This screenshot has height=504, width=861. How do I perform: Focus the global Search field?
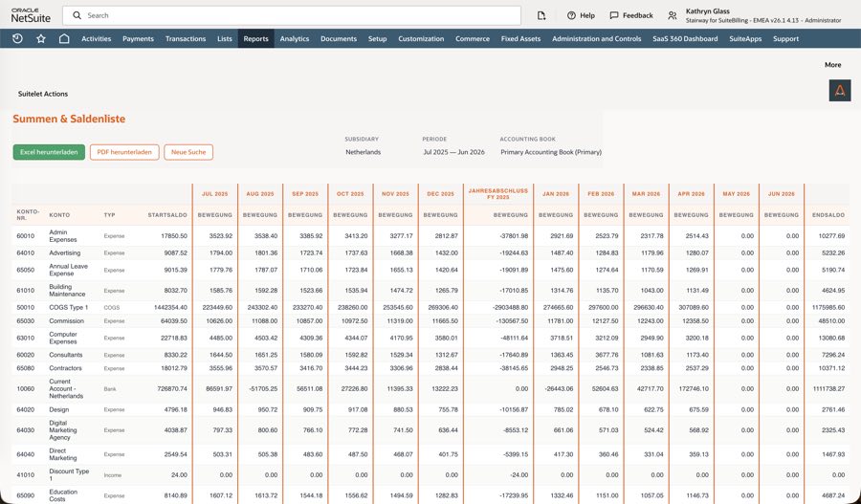pyautogui.click(x=292, y=15)
